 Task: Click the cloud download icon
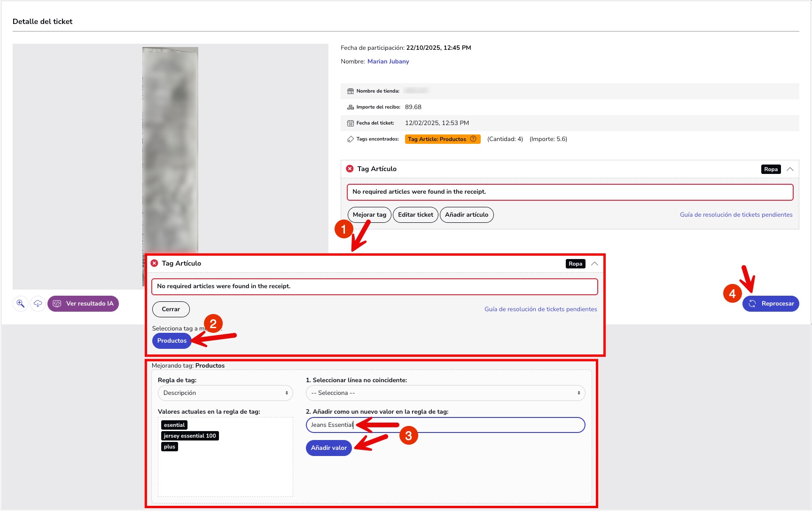[38, 303]
